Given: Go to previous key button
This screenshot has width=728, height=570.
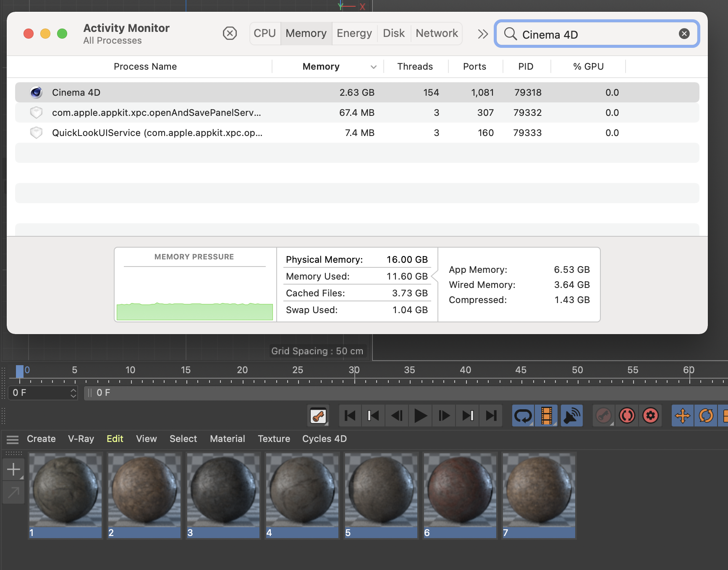Looking at the screenshot, I should 373,416.
